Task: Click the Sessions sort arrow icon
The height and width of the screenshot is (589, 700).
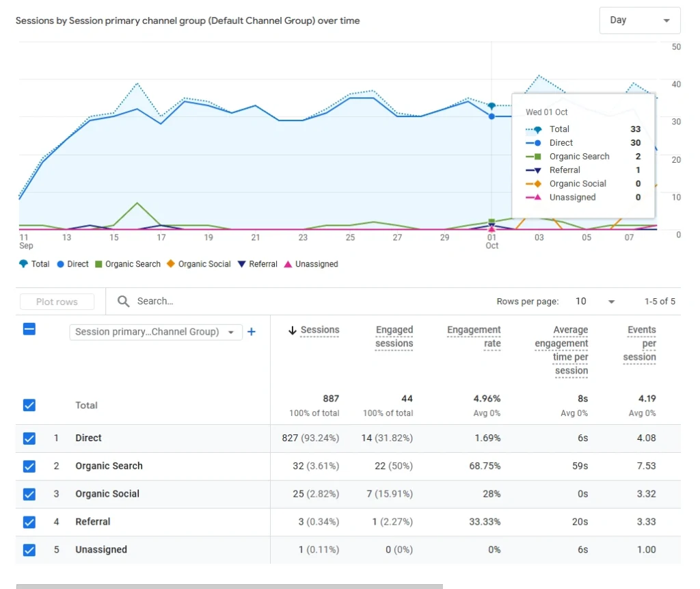Action: pos(292,330)
